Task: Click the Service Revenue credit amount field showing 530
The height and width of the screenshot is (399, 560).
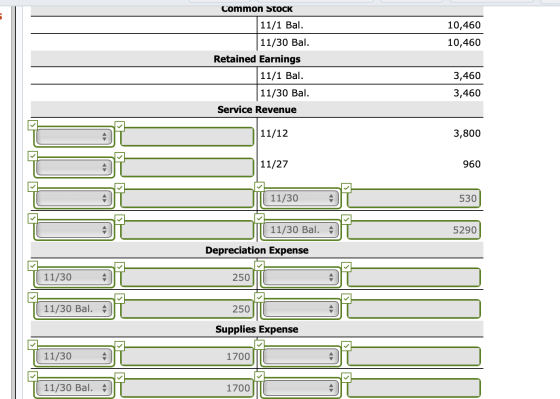Action: 414,198
